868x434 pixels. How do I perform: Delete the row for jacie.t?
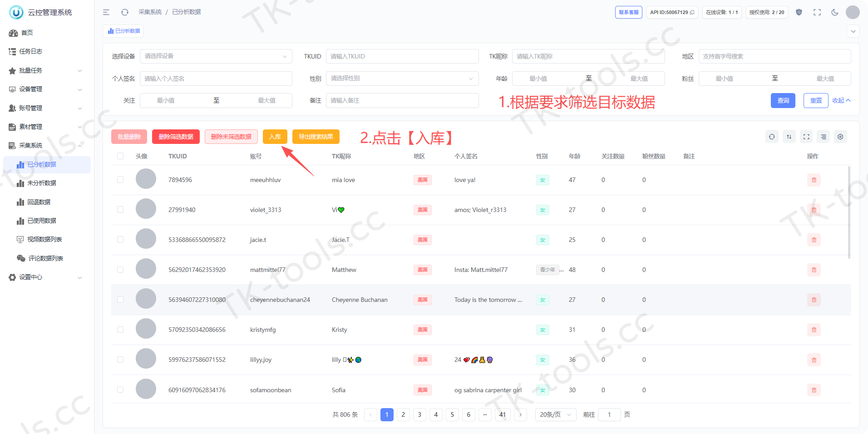[x=814, y=240]
